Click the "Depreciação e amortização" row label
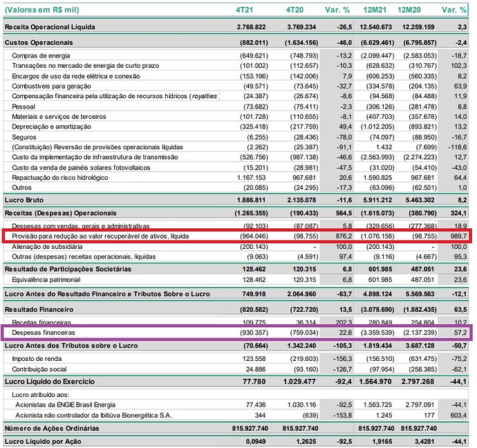Viewport: 477px width, 448px height. tap(51, 127)
